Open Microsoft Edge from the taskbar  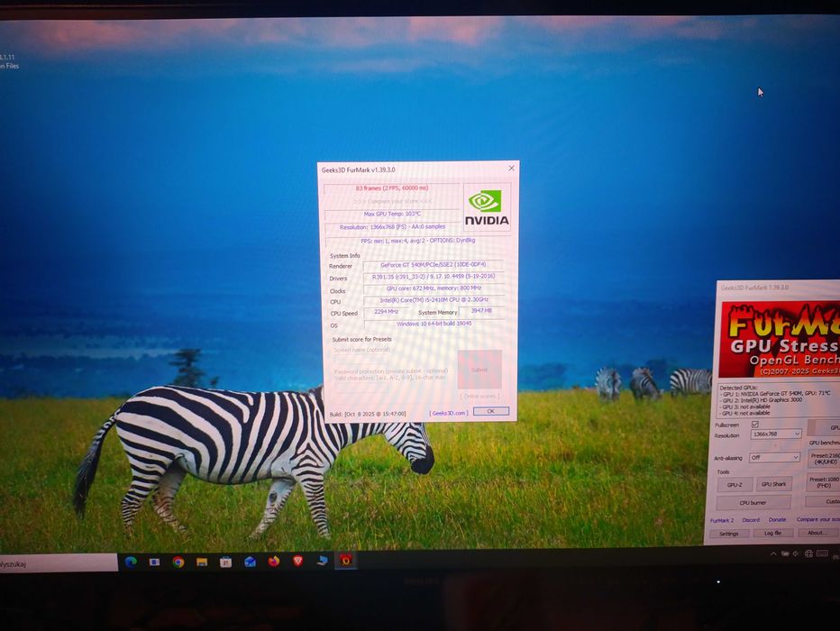(131, 562)
